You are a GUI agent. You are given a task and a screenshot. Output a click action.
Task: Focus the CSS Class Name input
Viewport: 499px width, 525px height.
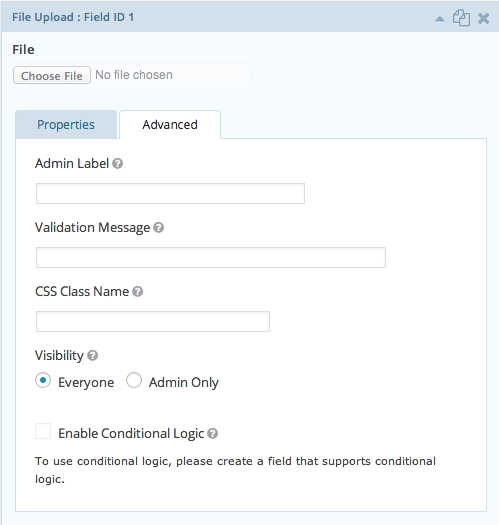153,321
